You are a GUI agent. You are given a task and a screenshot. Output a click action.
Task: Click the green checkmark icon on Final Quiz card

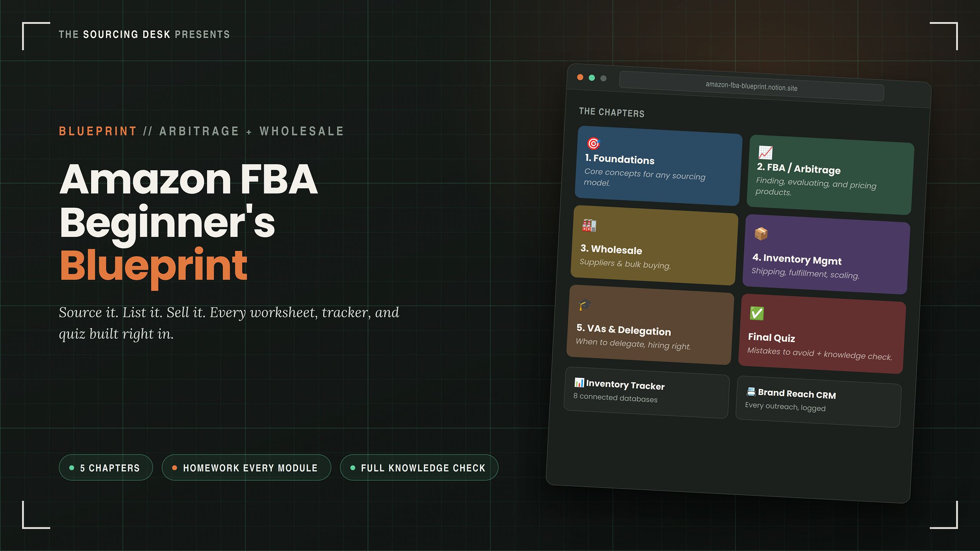[757, 313]
